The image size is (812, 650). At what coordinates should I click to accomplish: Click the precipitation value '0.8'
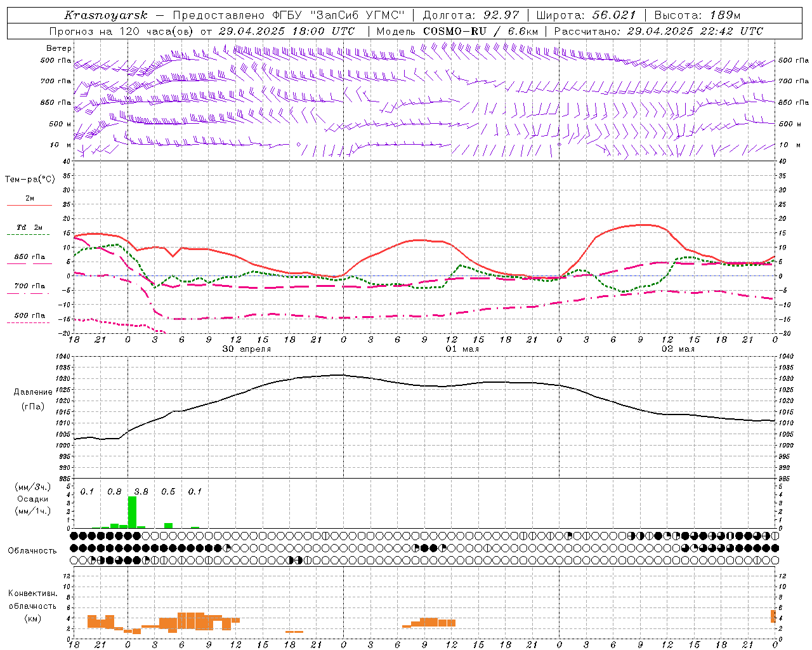pyautogui.click(x=114, y=491)
